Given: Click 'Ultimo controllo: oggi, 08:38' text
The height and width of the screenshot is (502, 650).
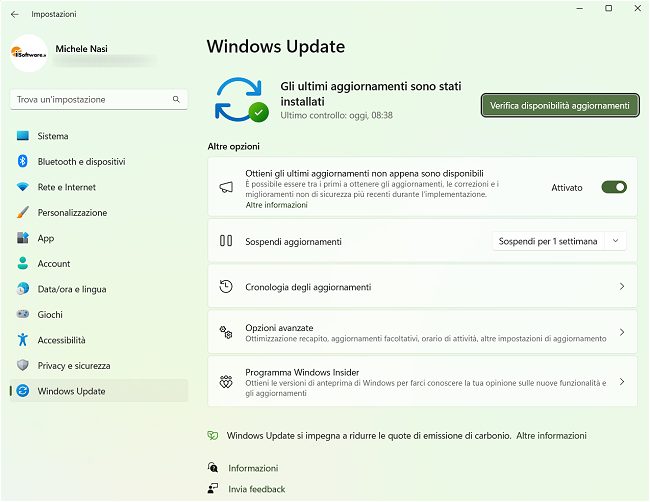Looking at the screenshot, I should point(336,115).
